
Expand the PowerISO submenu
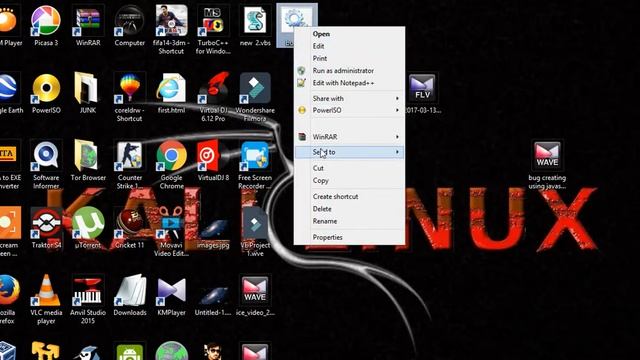point(349,110)
